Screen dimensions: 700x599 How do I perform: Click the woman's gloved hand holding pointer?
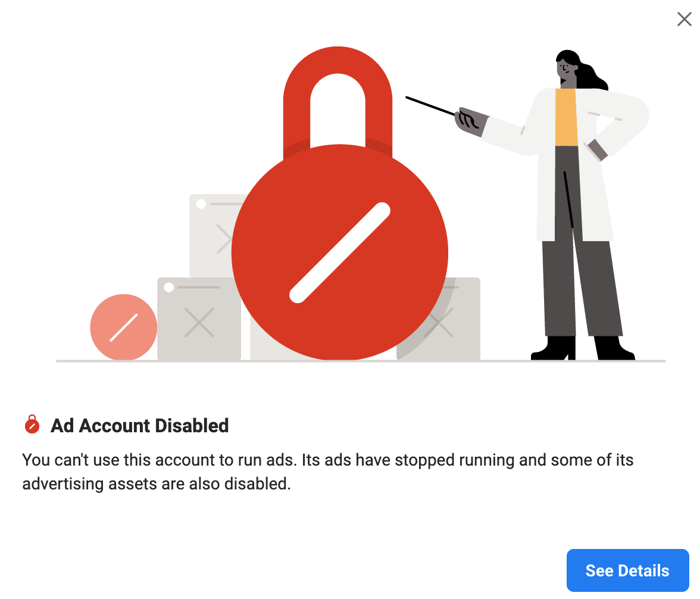coord(470,120)
